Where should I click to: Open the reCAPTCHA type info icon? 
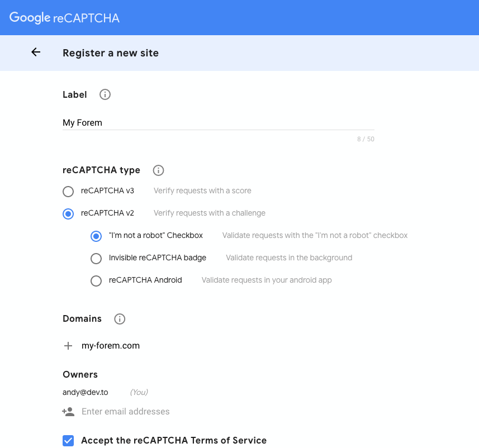pos(158,170)
